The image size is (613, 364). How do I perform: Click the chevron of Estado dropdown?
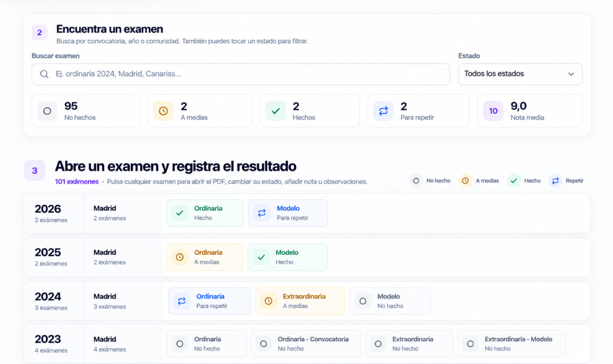tap(571, 74)
